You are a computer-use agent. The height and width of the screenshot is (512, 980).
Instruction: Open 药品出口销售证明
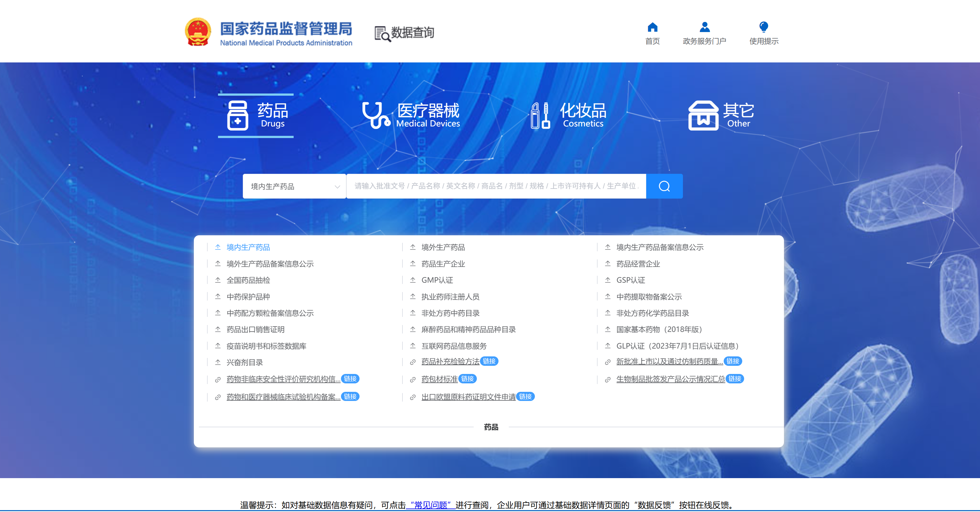pyautogui.click(x=256, y=329)
